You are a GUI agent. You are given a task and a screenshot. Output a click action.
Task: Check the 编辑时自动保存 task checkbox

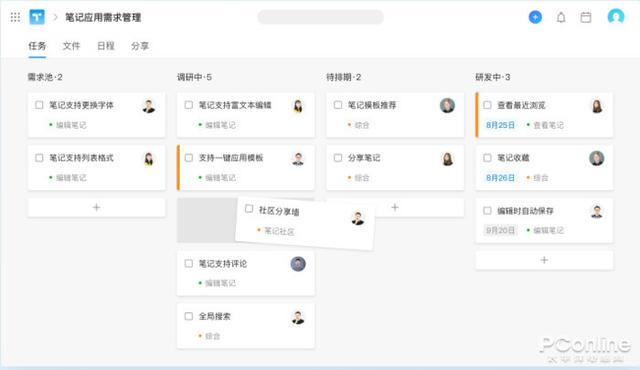point(487,210)
